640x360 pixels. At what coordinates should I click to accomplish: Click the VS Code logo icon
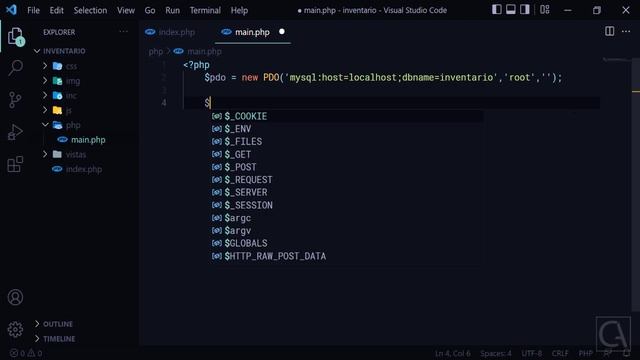(x=11, y=10)
